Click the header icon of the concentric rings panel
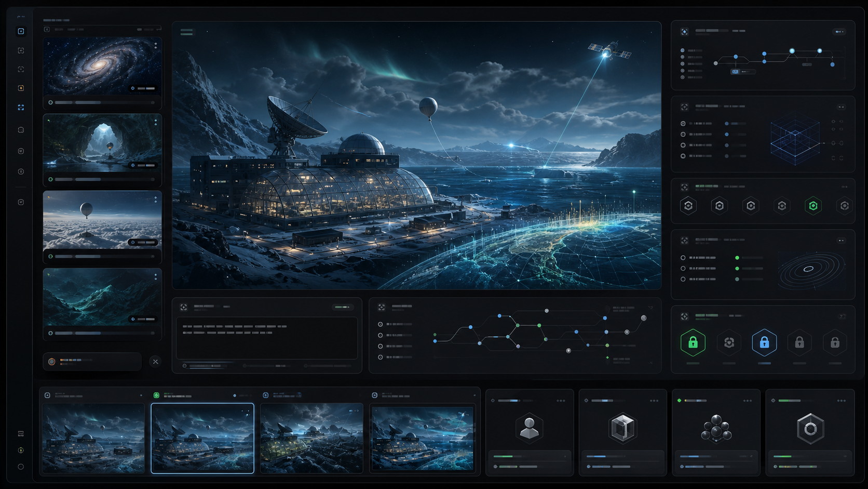The image size is (868, 489). [684, 241]
